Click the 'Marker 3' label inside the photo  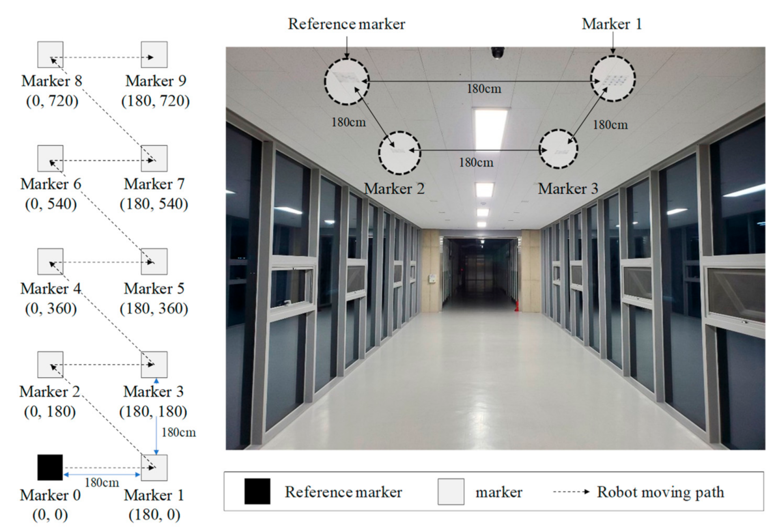coord(568,189)
